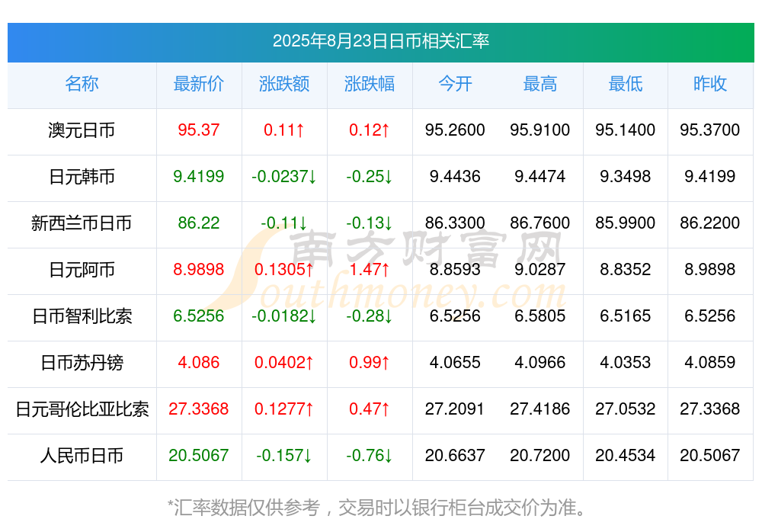The height and width of the screenshot is (532, 762).
Task: Click the 最低 column header
Action: click(x=626, y=84)
